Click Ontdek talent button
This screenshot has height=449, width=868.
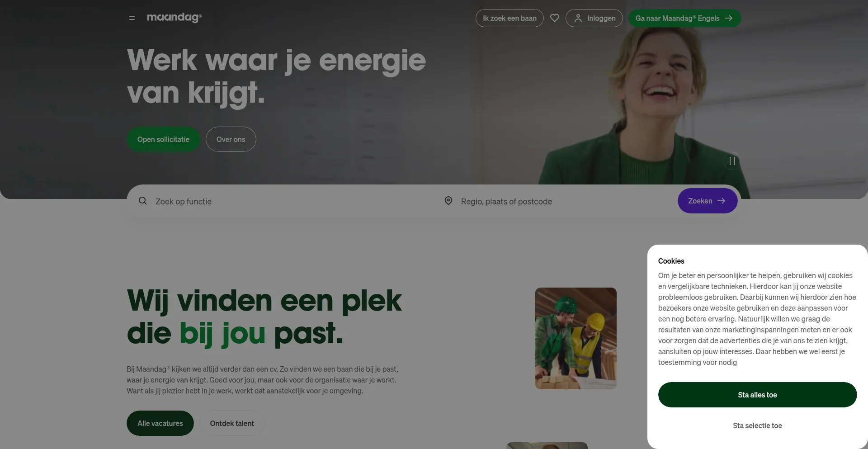point(232,423)
